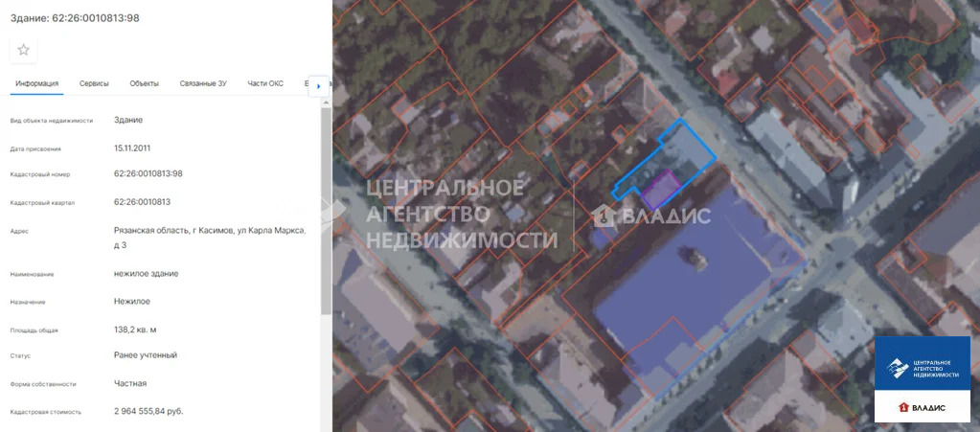Select the address text ул Карла Маркса
The width and height of the screenshot is (980, 432).
point(274,231)
